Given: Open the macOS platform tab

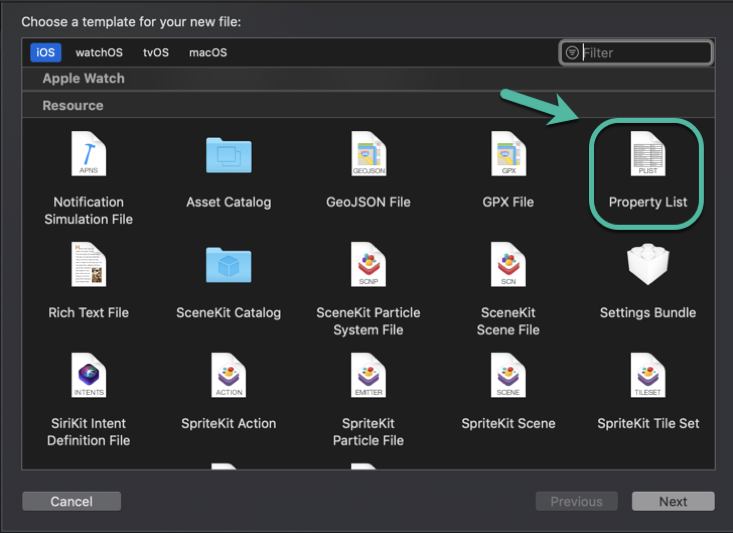Looking at the screenshot, I should pos(208,52).
